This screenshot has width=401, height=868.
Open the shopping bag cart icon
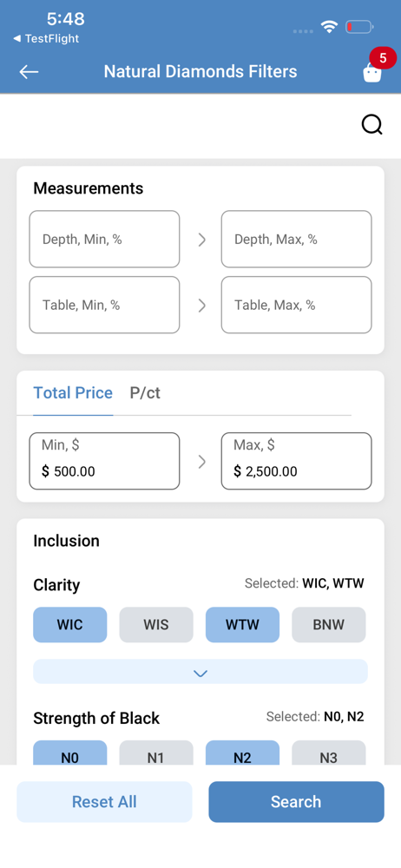pyautogui.click(x=372, y=74)
